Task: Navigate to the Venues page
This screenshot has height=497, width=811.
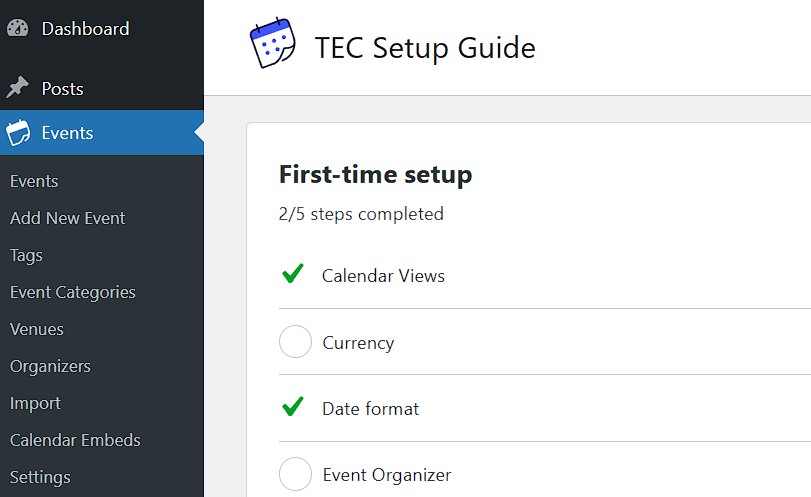Action: (37, 329)
